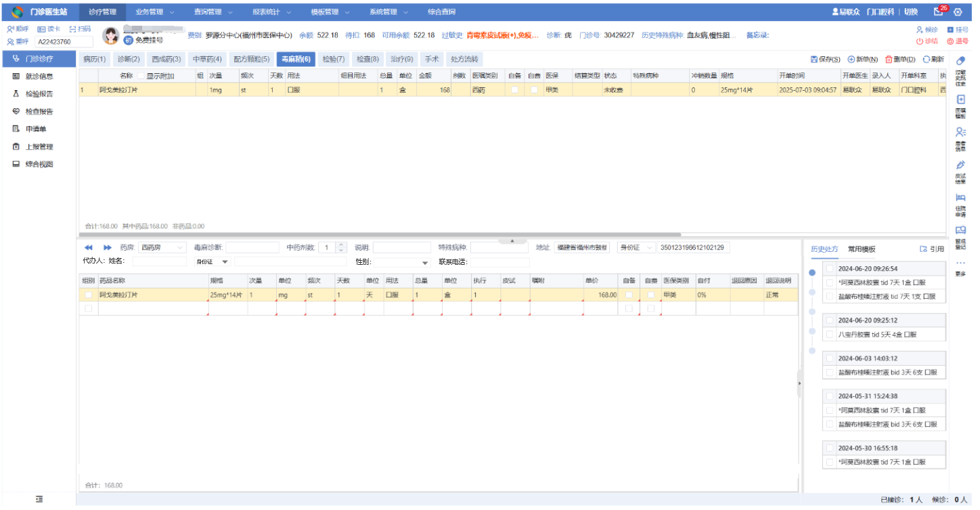Click the 过敏史既往史 eraser icon in right sidebar
Image resolution: width=980 pixels, height=510 pixels.
[x=960, y=61]
